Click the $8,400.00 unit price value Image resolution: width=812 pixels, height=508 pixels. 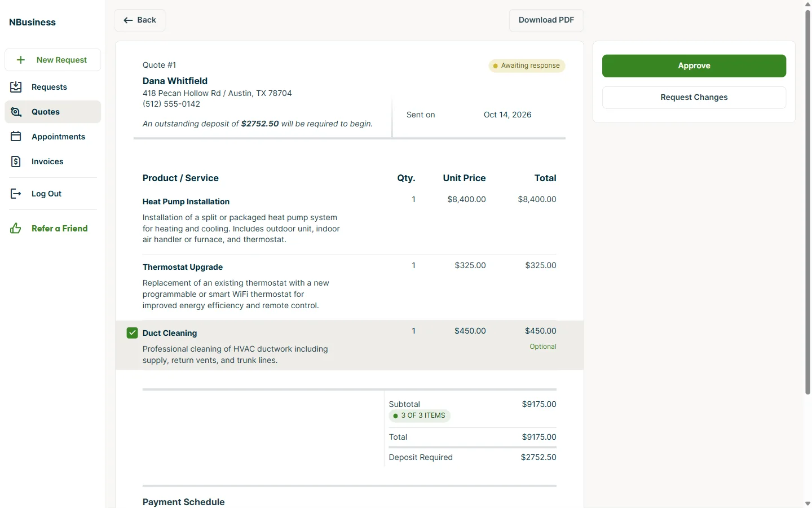(466, 199)
